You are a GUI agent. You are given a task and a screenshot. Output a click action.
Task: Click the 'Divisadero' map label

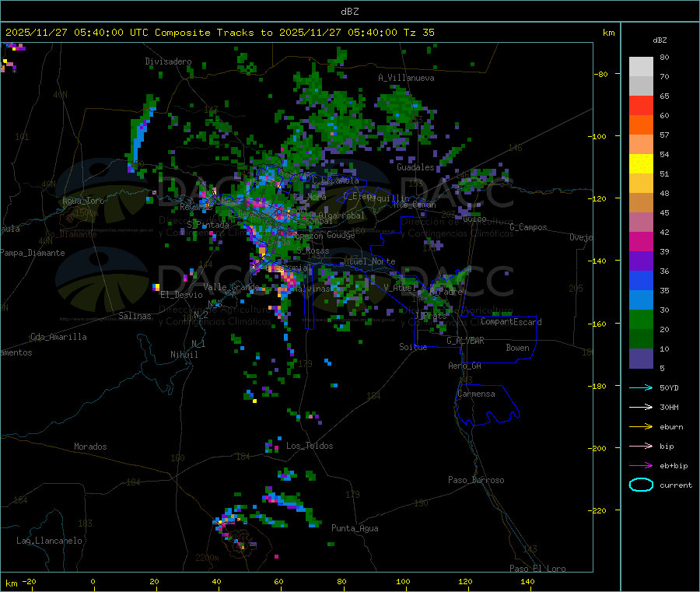pyautogui.click(x=168, y=61)
